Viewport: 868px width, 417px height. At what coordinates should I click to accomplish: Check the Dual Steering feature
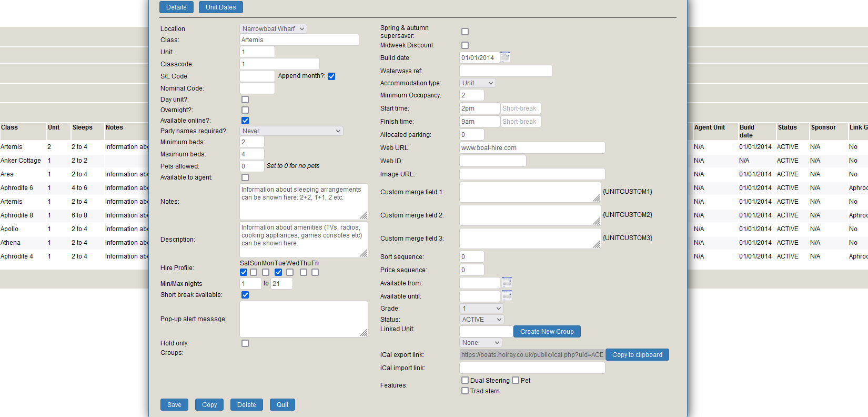[x=465, y=380]
